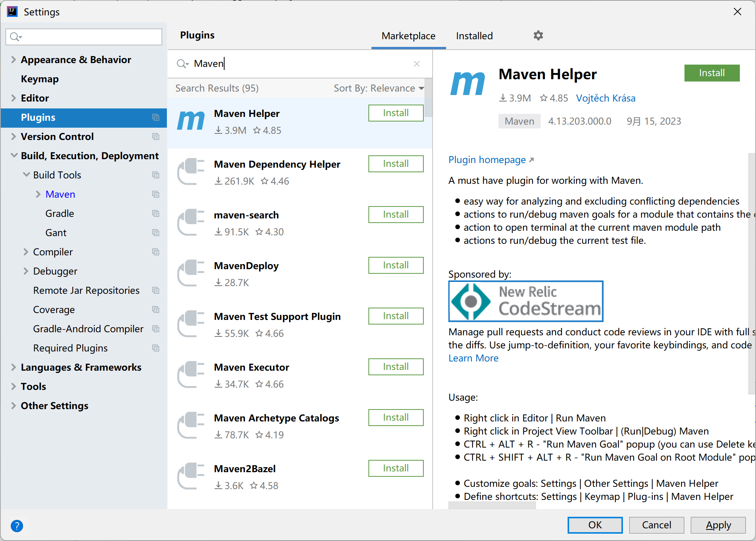Click search history magnifier icon in plugin search
This screenshot has width=756, height=541.
tap(182, 64)
